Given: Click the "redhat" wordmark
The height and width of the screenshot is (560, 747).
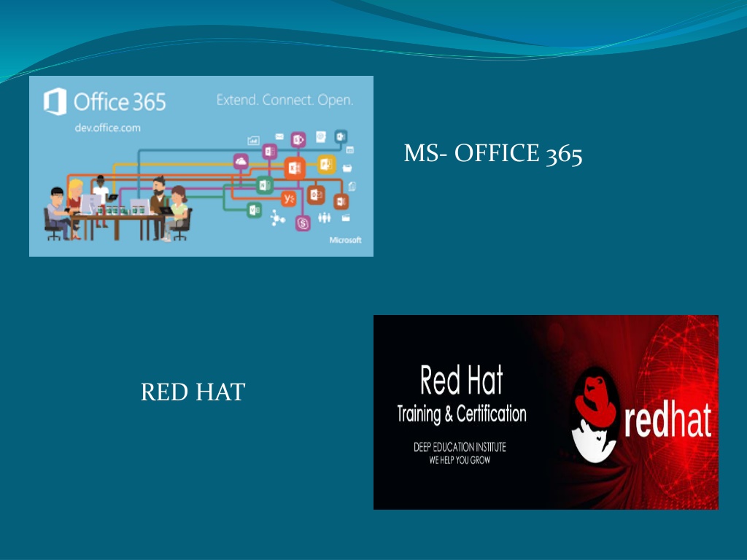Looking at the screenshot, I should click(668, 419).
